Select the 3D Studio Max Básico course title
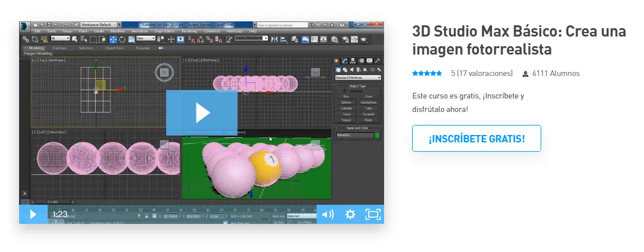The image size is (644, 252). 519,40
